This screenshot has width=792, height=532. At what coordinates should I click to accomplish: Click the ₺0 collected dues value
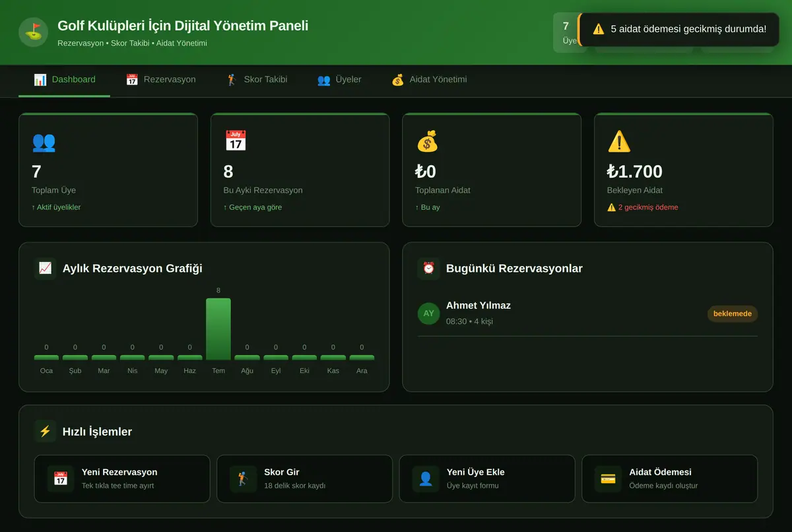coord(426,172)
